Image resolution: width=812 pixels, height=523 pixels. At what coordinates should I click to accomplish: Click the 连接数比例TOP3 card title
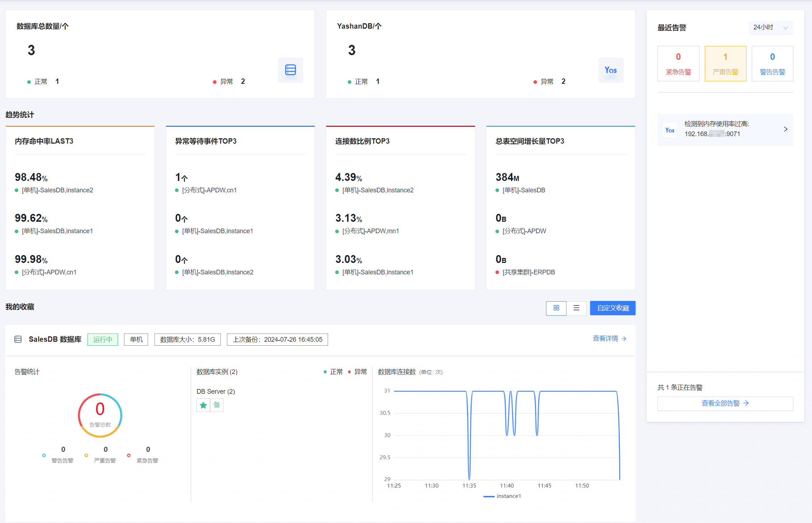[x=362, y=141]
